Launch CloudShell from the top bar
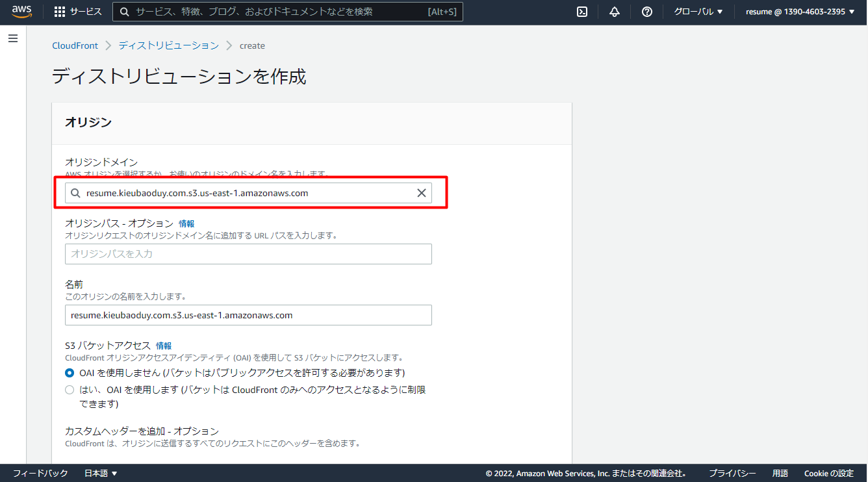868x482 pixels. 583,12
